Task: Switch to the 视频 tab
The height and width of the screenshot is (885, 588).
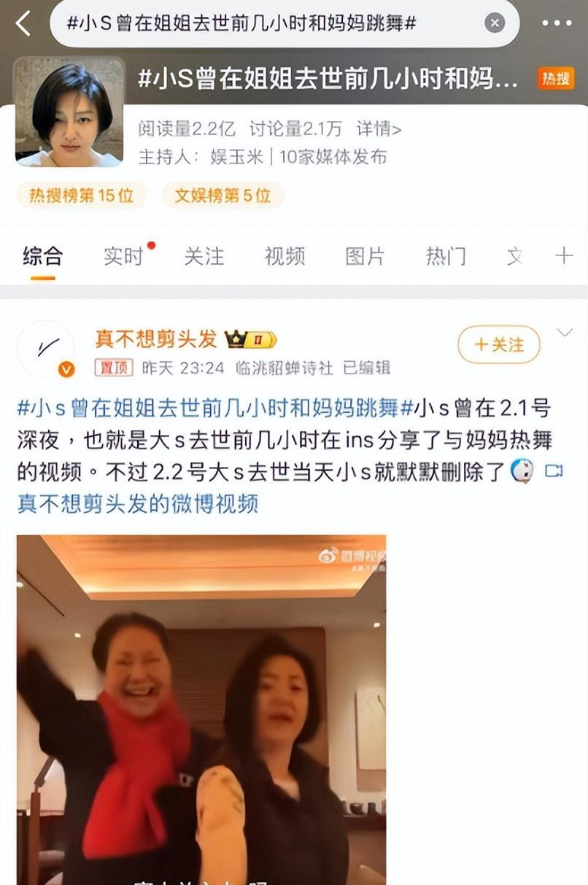Action: (x=285, y=256)
